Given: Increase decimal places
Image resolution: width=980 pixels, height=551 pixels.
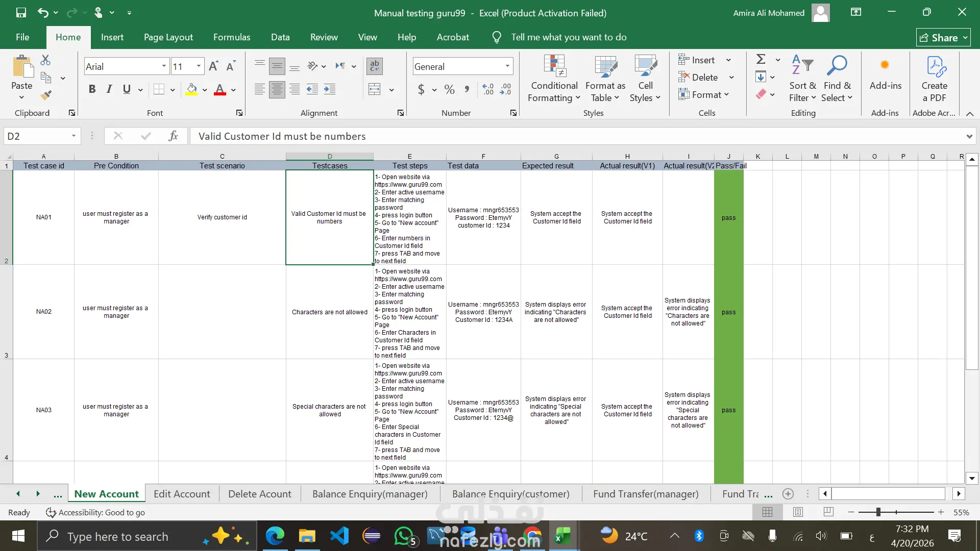Looking at the screenshot, I should [x=488, y=90].
